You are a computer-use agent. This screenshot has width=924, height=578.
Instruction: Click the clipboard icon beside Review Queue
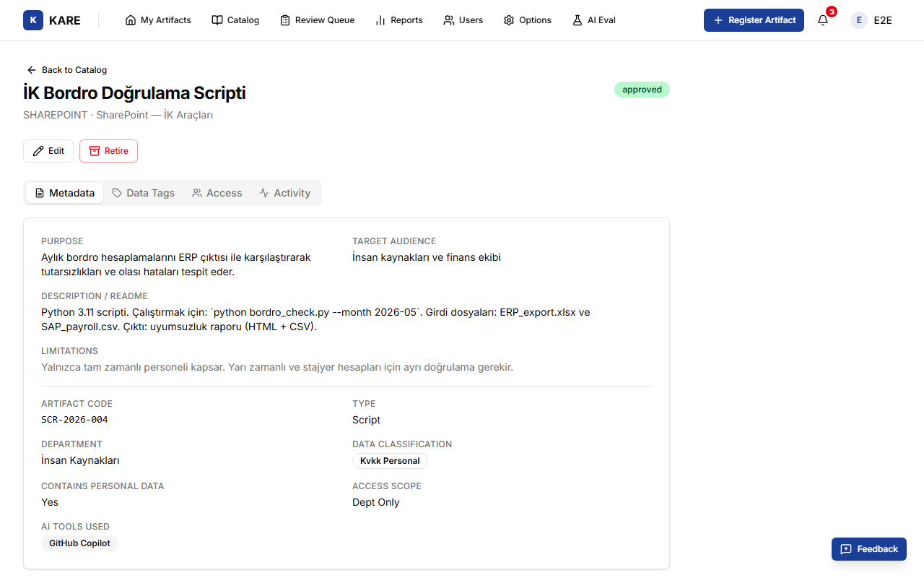point(285,20)
